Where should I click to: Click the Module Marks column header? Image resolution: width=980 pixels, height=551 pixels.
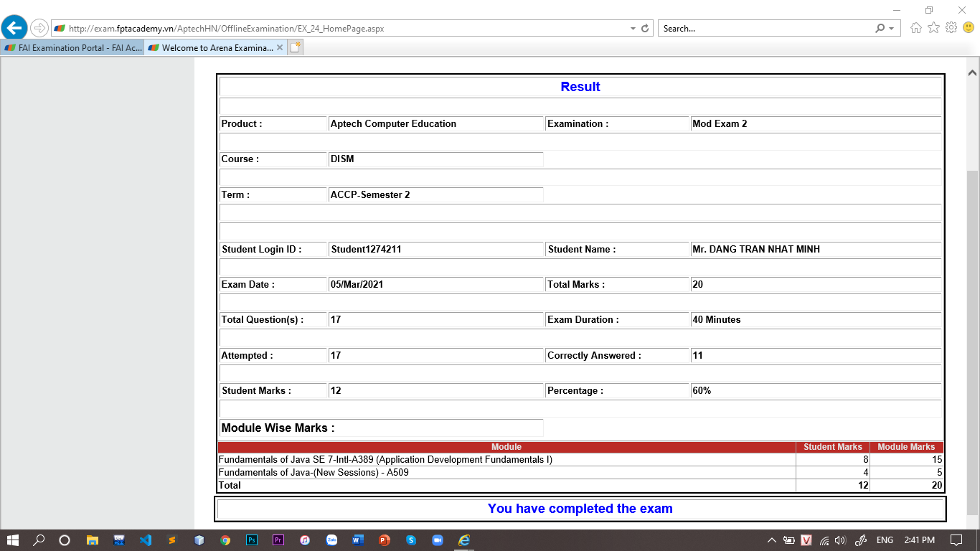pyautogui.click(x=907, y=447)
